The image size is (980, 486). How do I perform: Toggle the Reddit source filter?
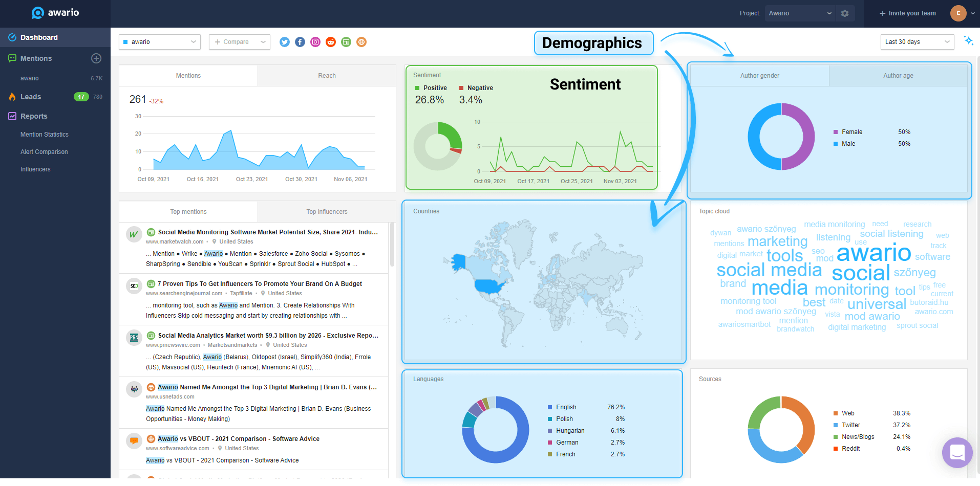(x=331, y=42)
